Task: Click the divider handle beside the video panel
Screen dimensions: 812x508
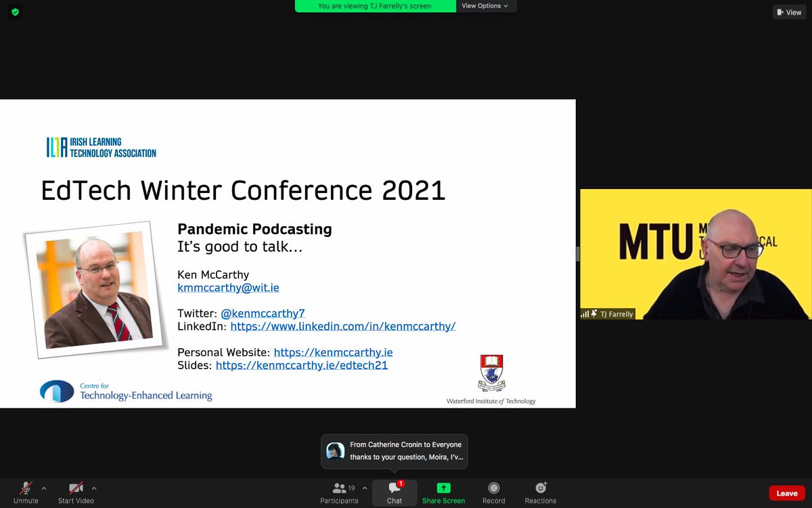Action: (578, 254)
